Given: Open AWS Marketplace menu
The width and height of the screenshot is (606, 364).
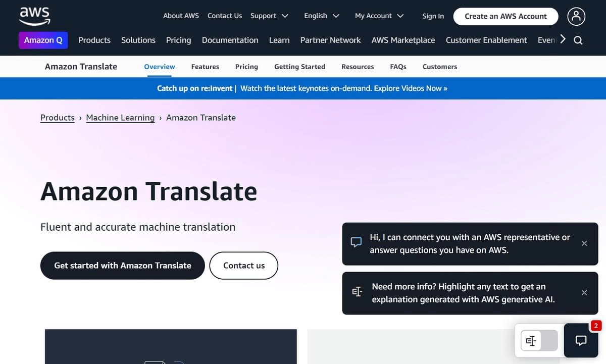Looking at the screenshot, I should 403,40.
